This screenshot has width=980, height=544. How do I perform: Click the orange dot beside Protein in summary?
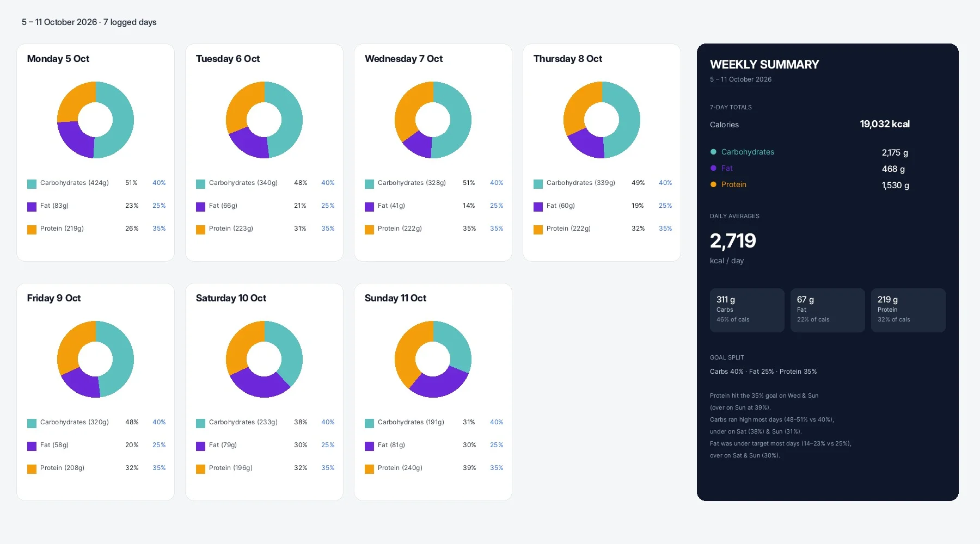pos(713,184)
